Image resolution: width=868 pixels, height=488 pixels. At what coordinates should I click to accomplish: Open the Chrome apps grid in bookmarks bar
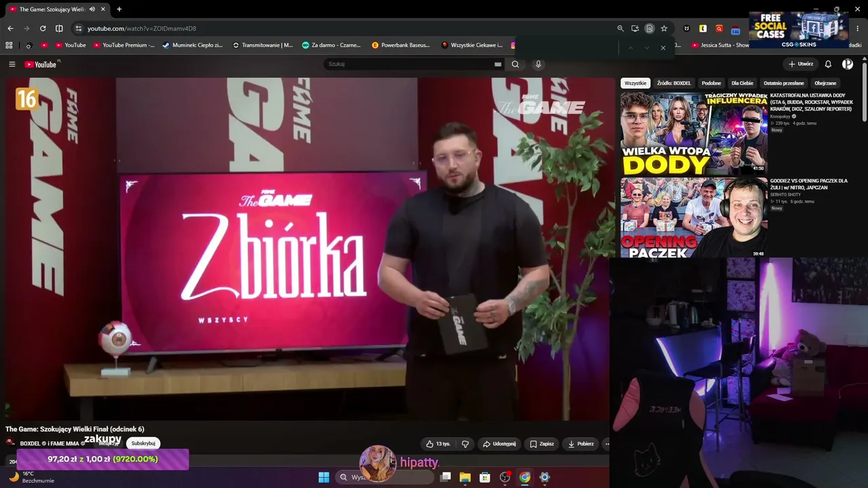[9, 45]
